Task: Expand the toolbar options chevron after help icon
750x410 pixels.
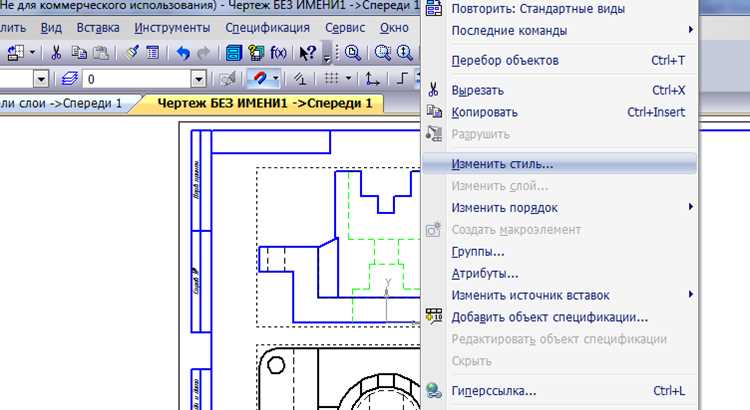Action: (327, 54)
